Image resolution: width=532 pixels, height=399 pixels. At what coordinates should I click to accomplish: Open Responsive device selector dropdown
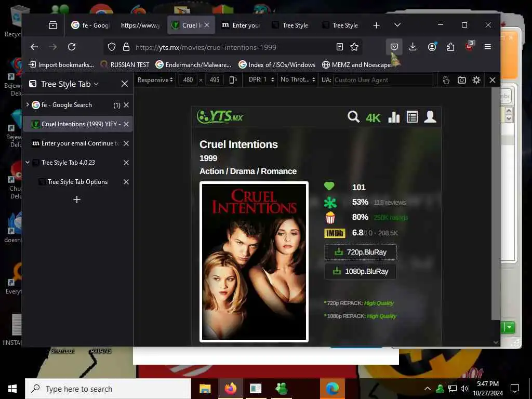pyautogui.click(x=155, y=80)
